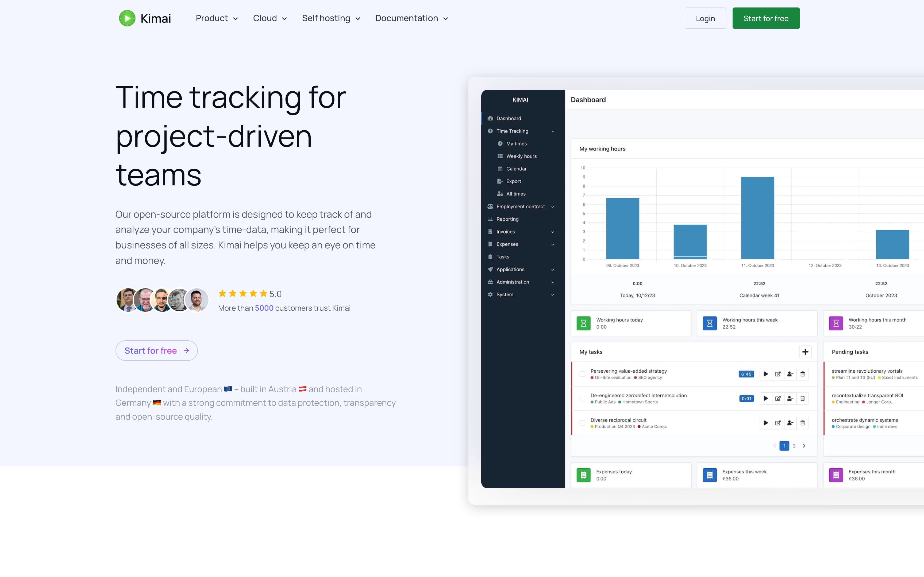
Task: Click the Calendar icon in the sidebar
Action: point(500,169)
